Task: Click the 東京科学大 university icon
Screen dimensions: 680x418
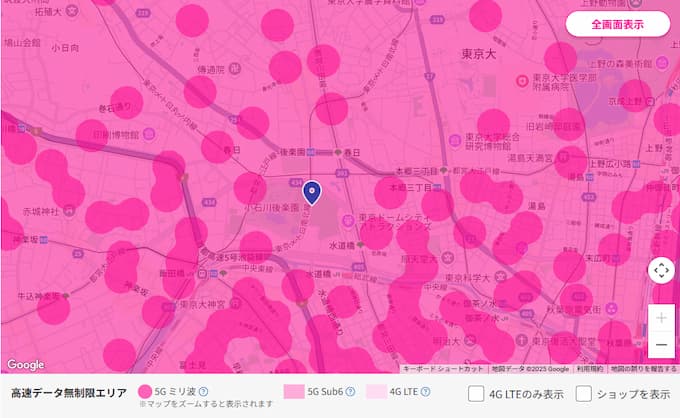Action: tap(501, 276)
